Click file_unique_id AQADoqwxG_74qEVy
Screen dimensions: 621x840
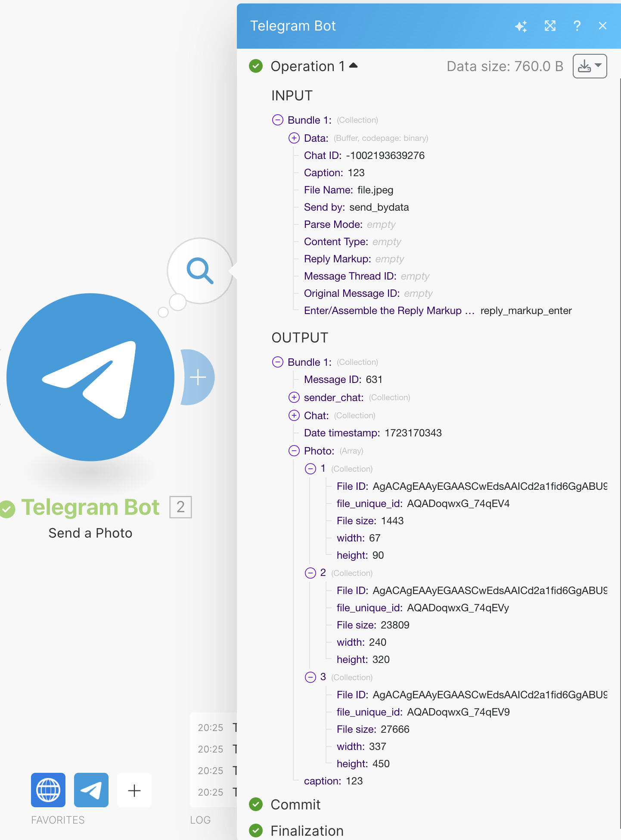[422, 608]
